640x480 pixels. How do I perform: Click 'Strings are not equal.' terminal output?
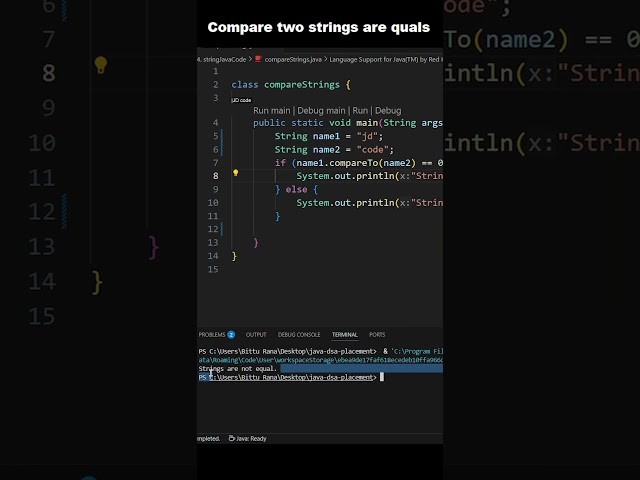click(x=238, y=369)
